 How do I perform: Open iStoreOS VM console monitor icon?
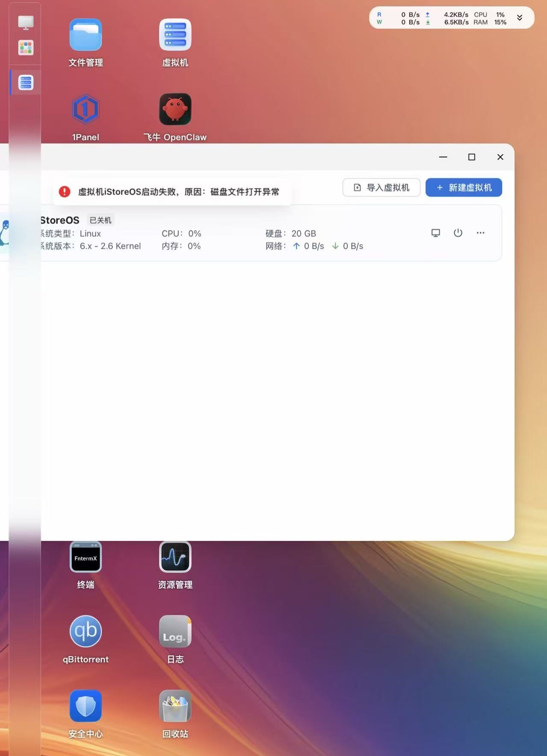[436, 233]
